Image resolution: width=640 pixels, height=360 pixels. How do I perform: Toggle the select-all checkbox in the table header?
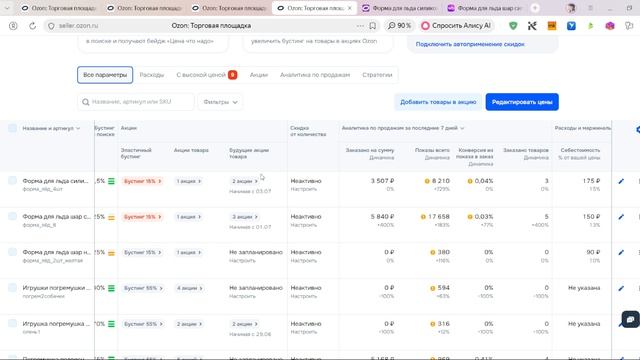point(12,128)
